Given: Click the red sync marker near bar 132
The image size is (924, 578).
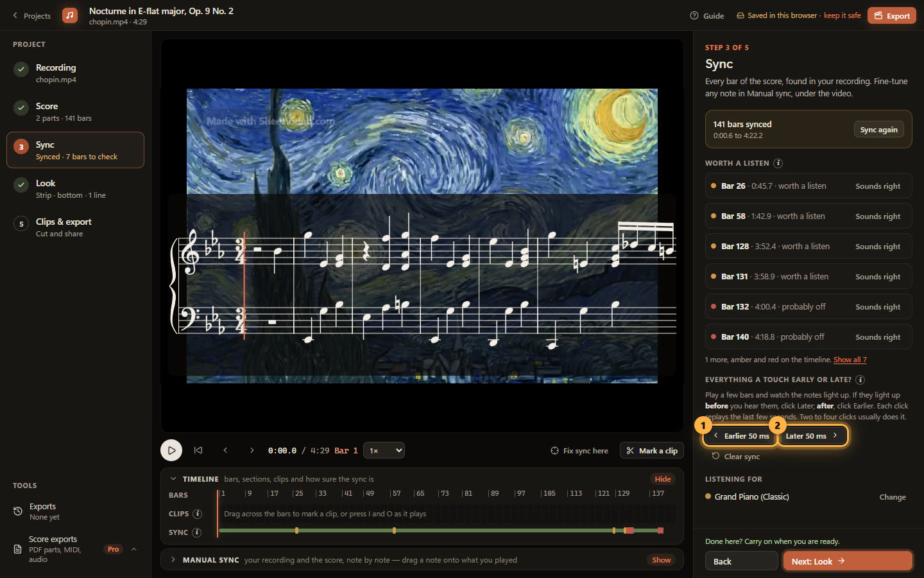Looking at the screenshot, I should coord(630,530).
